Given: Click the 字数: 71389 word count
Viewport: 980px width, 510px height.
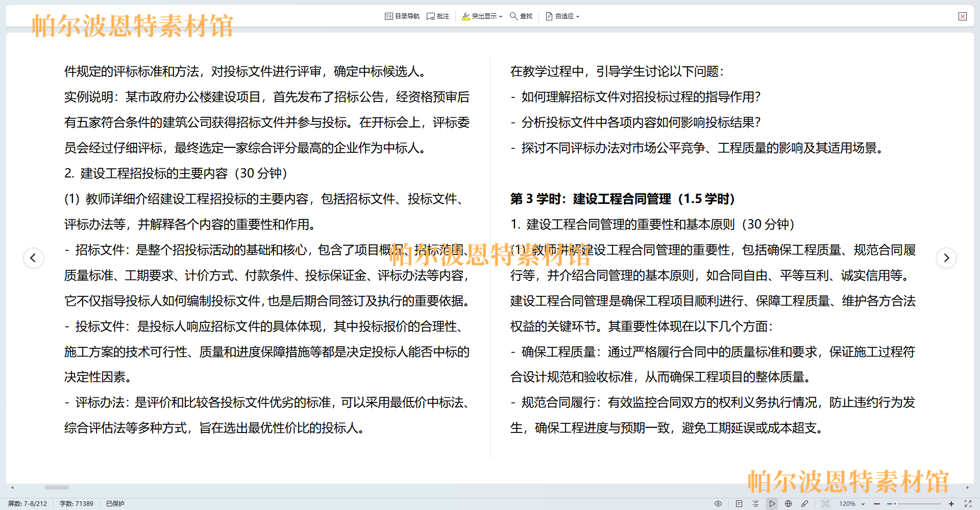Looking at the screenshot, I should click(x=77, y=503).
